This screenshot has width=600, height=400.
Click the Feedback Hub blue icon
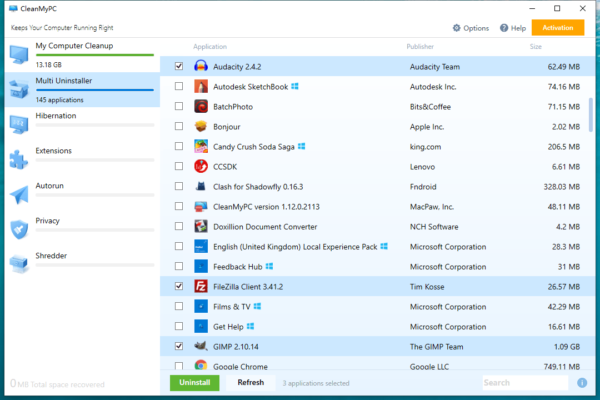point(201,266)
